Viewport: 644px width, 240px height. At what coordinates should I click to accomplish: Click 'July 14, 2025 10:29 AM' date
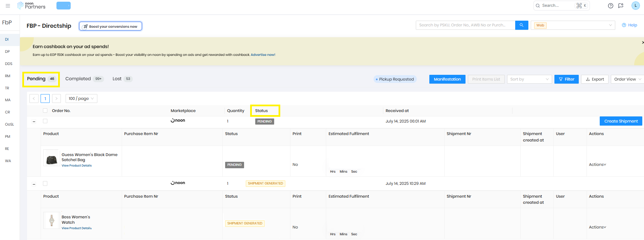pos(406,184)
